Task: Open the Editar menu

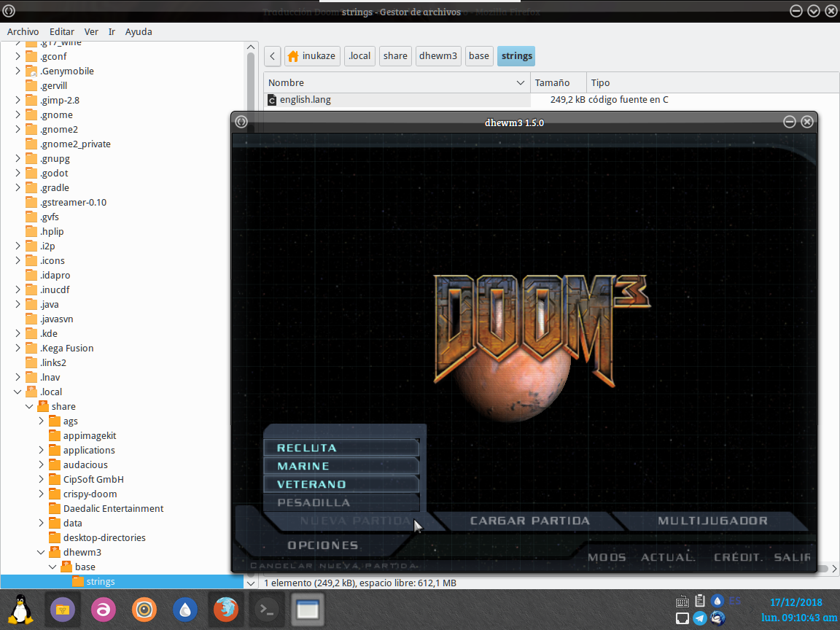Action: 61,31
